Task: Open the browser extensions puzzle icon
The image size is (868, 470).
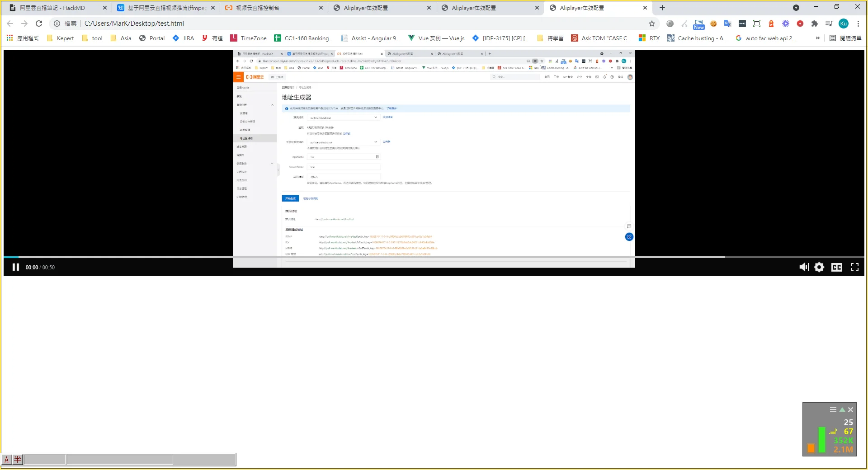Action: pyautogui.click(x=815, y=23)
